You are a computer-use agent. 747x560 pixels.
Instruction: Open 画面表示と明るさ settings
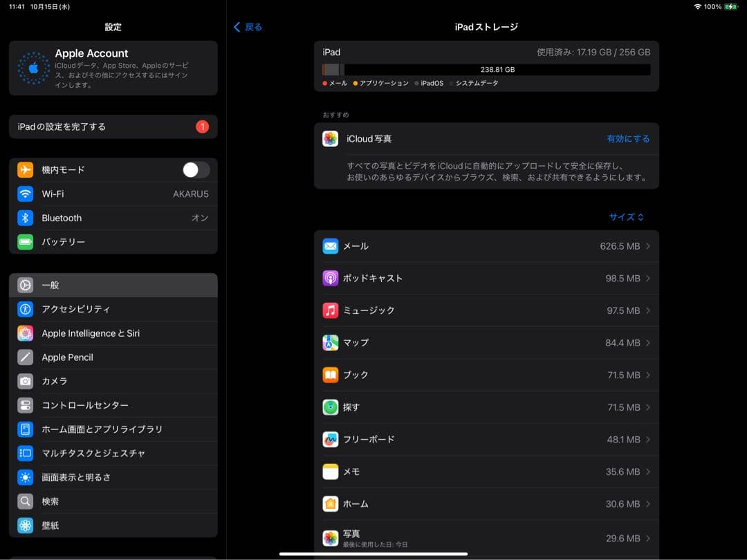113,477
